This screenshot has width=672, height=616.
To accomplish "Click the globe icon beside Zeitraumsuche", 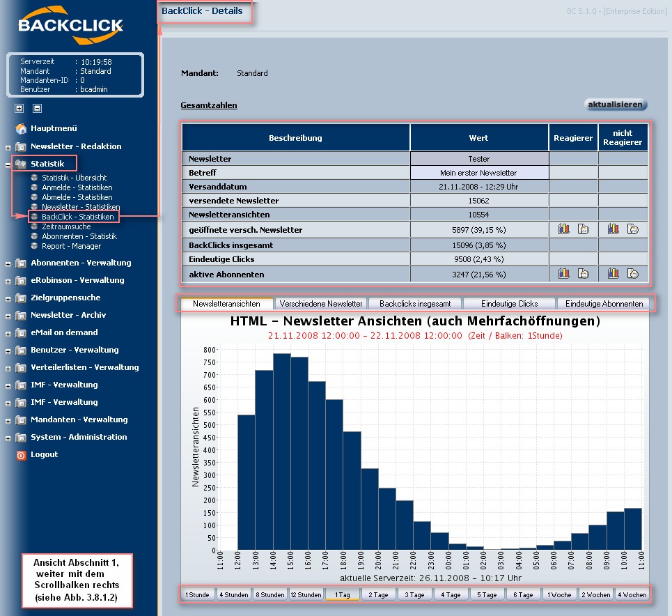I will coord(34,226).
